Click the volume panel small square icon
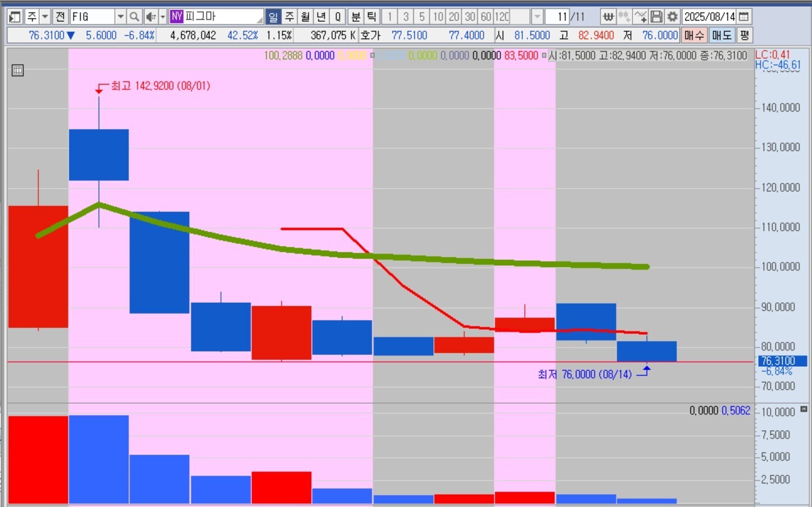This screenshot has width=812, height=507. point(804,409)
